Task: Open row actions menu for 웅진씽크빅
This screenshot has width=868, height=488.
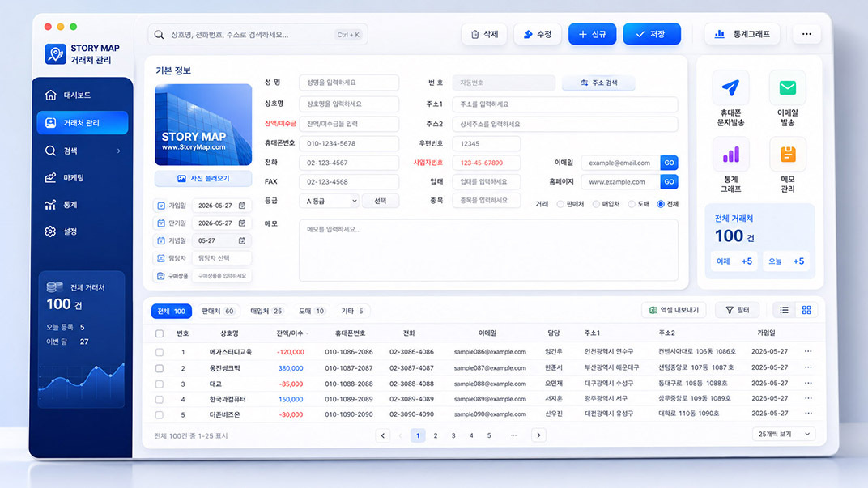Action: tap(808, 367)
